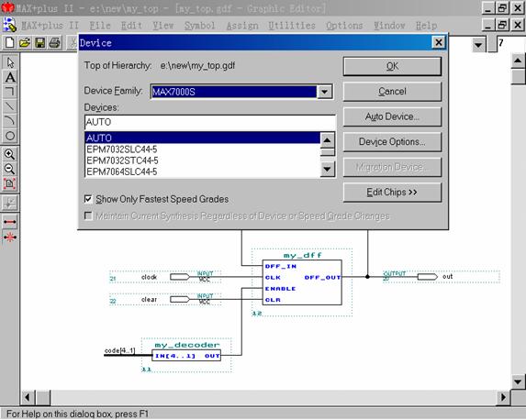Viewport: 526px width, 420px height.
Task: Click the zoom out magnifier tool
Action: pos(10,169)
